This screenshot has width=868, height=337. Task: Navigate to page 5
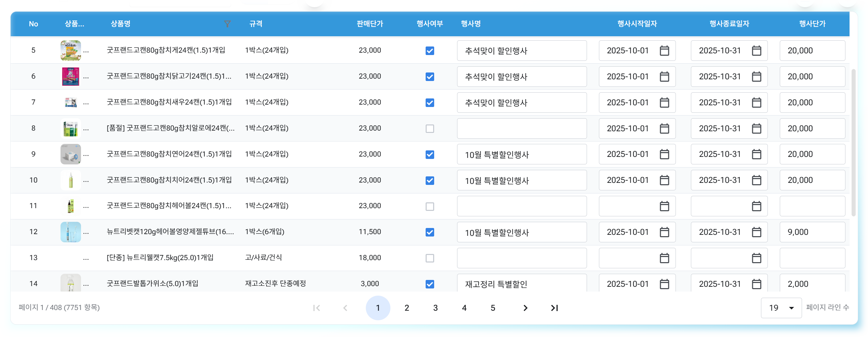point(493,308)
